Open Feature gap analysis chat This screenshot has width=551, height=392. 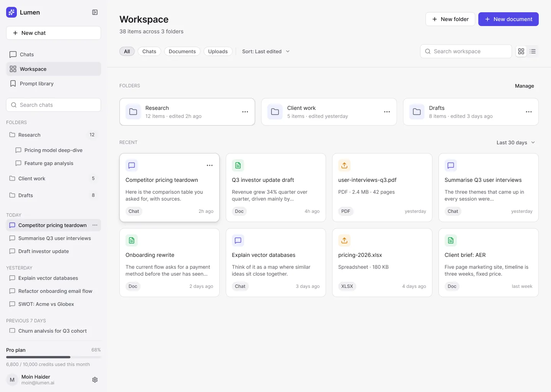tap(57, 163)
